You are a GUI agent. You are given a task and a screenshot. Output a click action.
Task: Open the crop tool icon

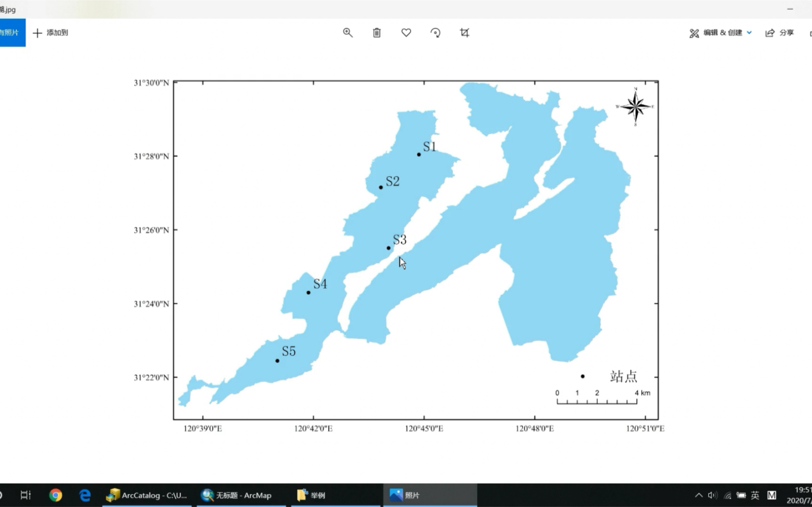coord(464,33)
